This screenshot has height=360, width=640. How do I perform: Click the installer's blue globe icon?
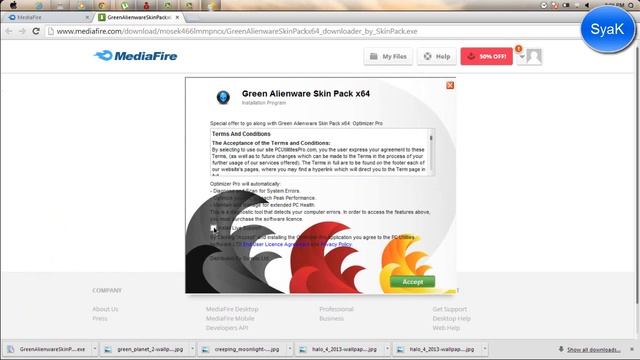click(223, 97)
